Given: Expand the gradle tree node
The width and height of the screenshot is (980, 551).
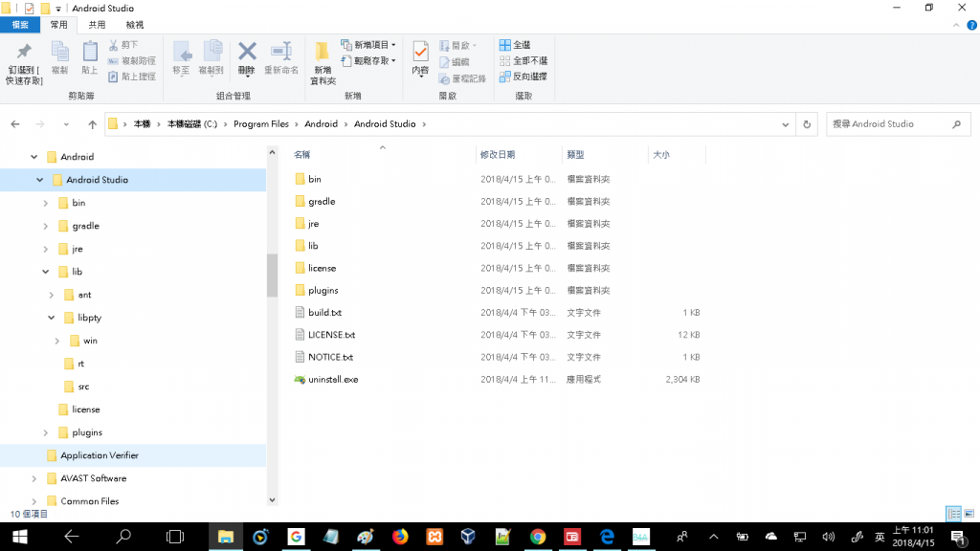Looking at the screenshot, I should coord(46,226).
